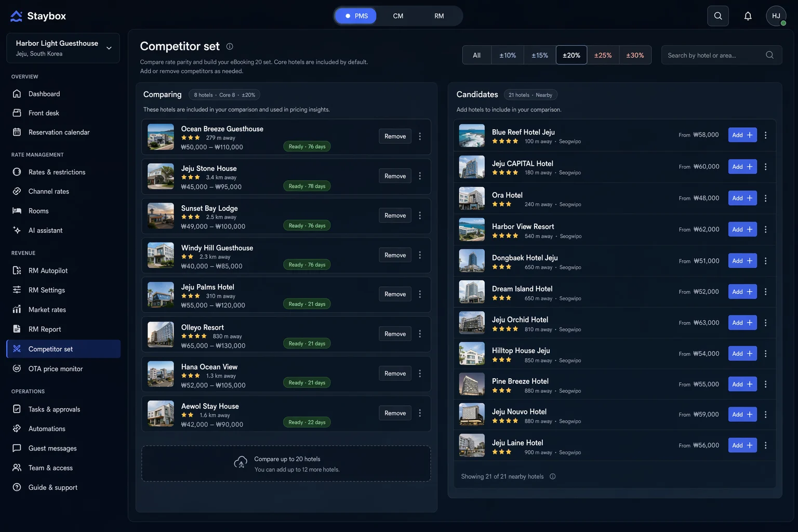Expand Harbor Light Guesthouse property selector
Image resolution: width=798 pixels, height=532 pixels.
pos(63,48)
